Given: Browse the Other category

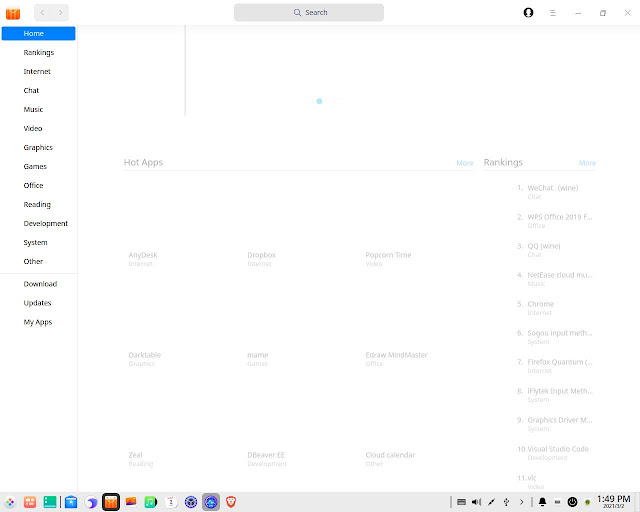Looking at the screenshot, I should pyautogui.click(x=38, y=261).
